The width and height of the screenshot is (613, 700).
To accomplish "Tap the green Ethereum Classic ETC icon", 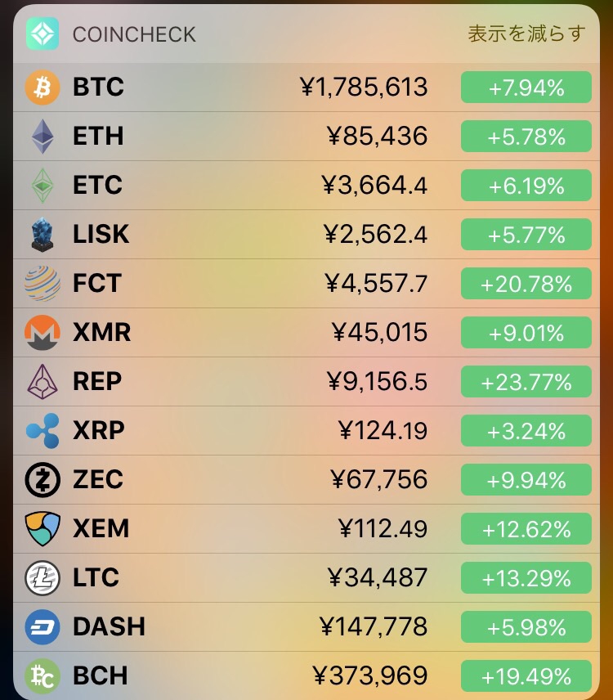I will (43, 186).
